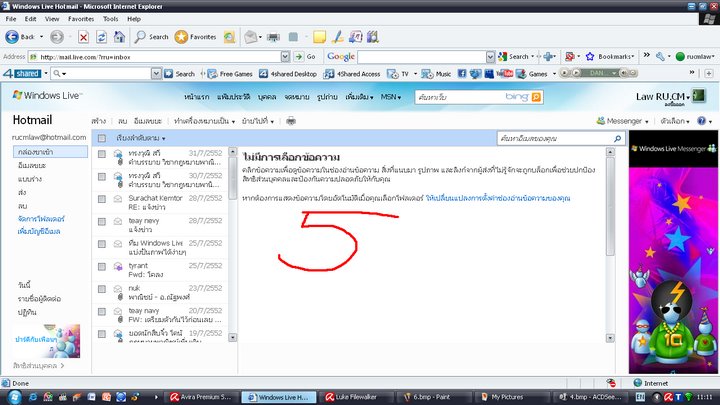Open the Google search box dropdown
This screenshot has height=405, width=720.
click(490, 56)
